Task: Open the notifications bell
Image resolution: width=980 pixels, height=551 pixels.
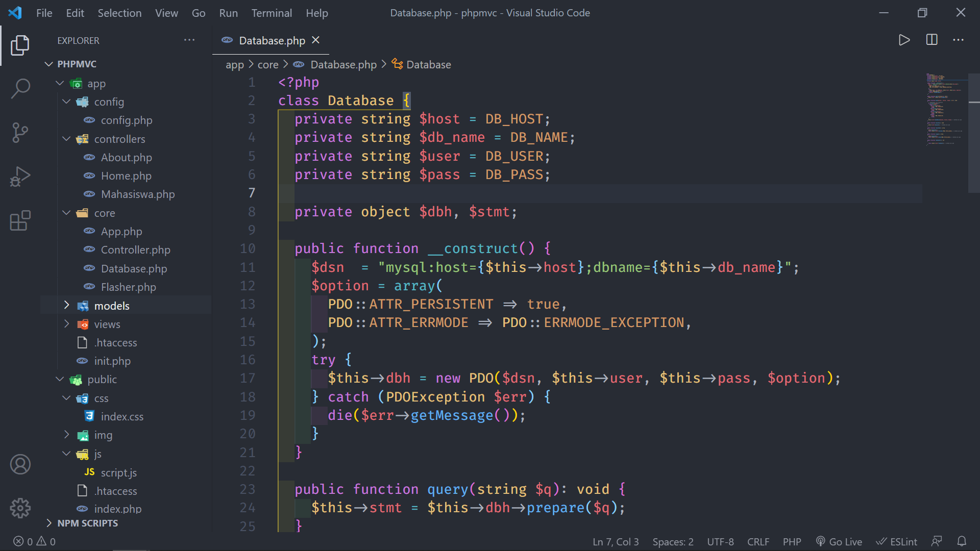Action: click(x=962, y=541)
